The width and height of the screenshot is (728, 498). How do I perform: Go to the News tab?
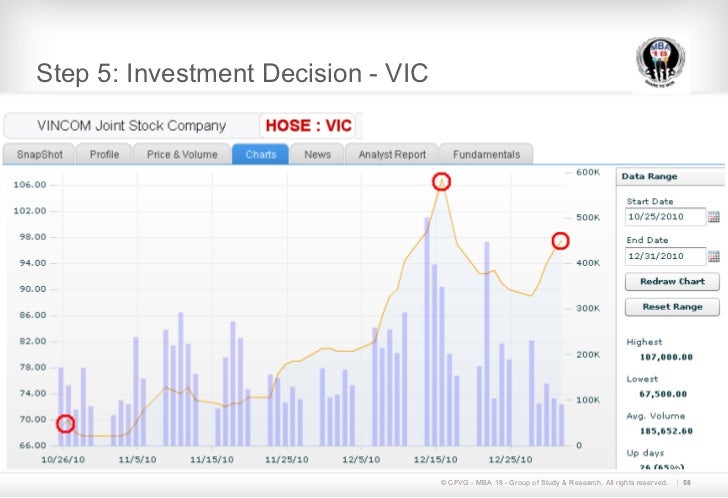pos(318,155)
